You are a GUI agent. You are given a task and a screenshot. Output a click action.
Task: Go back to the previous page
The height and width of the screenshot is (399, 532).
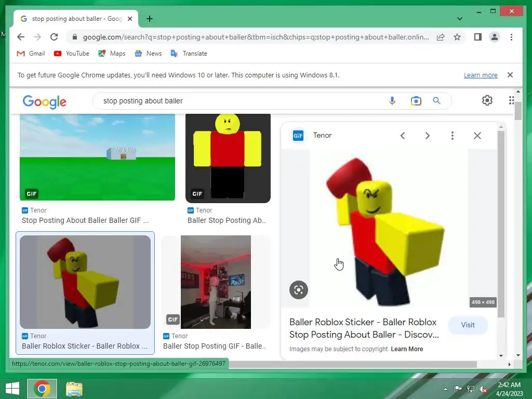pos(21,37)
